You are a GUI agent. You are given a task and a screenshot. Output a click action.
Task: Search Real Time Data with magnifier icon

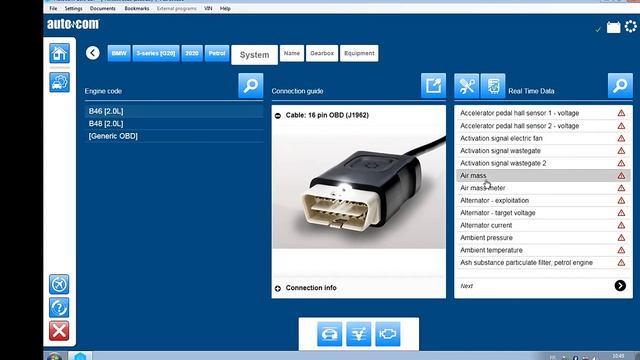click(620, 85)
